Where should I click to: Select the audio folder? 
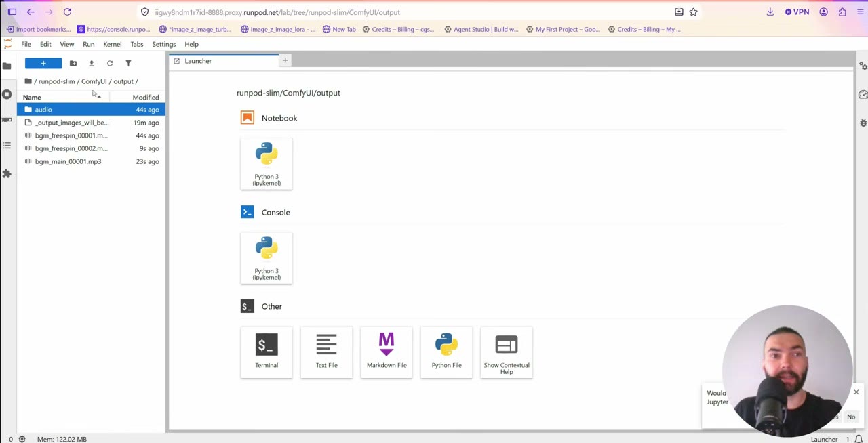(91, 110)
